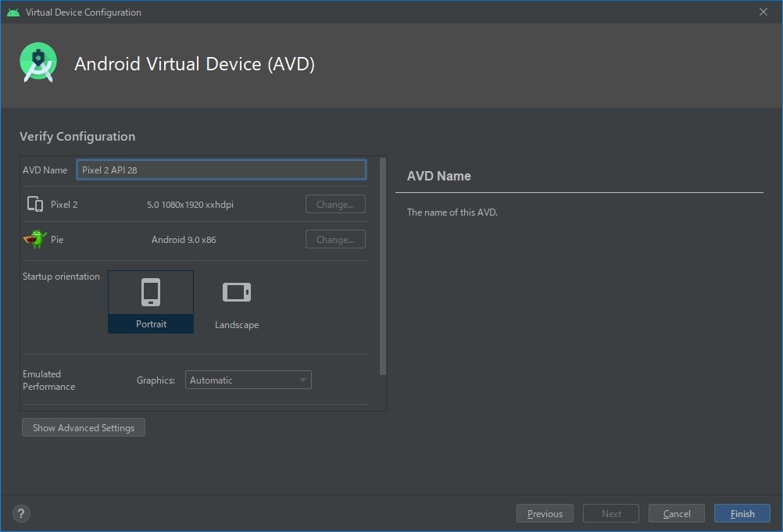Viewport: 783px width, 532px height.
Task: Click the 'Android 9.0 x86' text
Action: 184,240
